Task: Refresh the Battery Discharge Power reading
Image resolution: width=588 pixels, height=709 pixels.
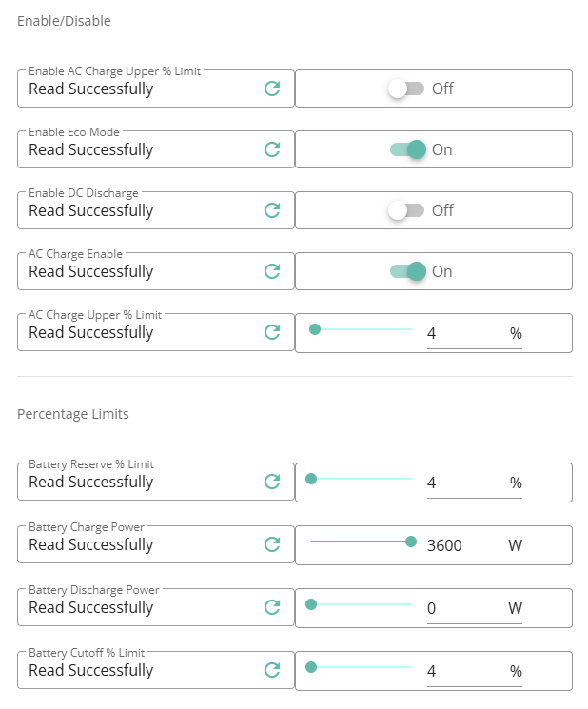Action: pyautogui.click(x=272, y=607)
